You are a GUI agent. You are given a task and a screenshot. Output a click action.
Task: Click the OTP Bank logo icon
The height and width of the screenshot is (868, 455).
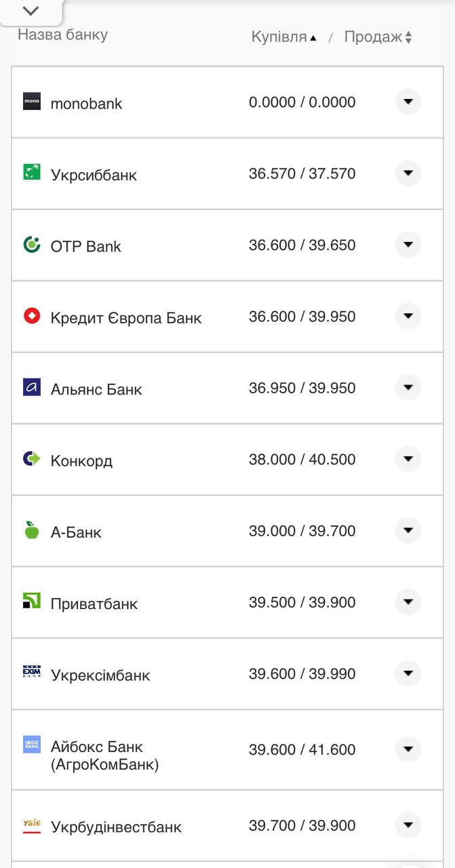[x=32, y=244]
